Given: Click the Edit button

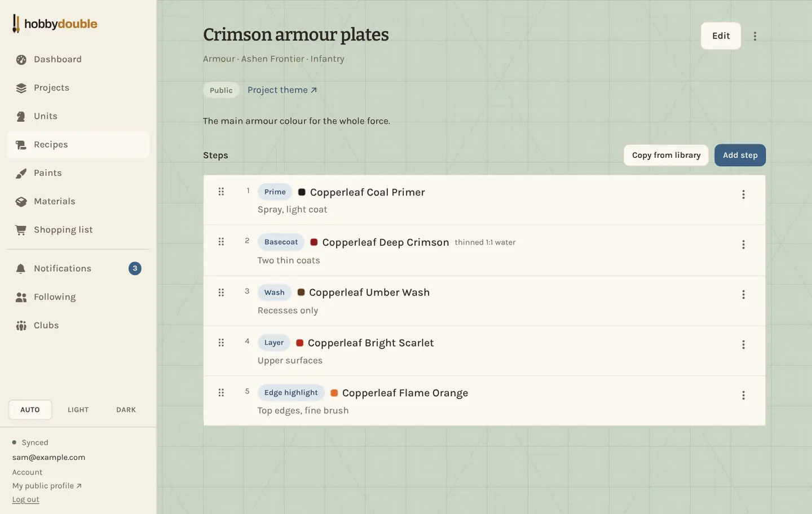Looking at the screenshot, I should pyautogui.click(x=721, y=36).
